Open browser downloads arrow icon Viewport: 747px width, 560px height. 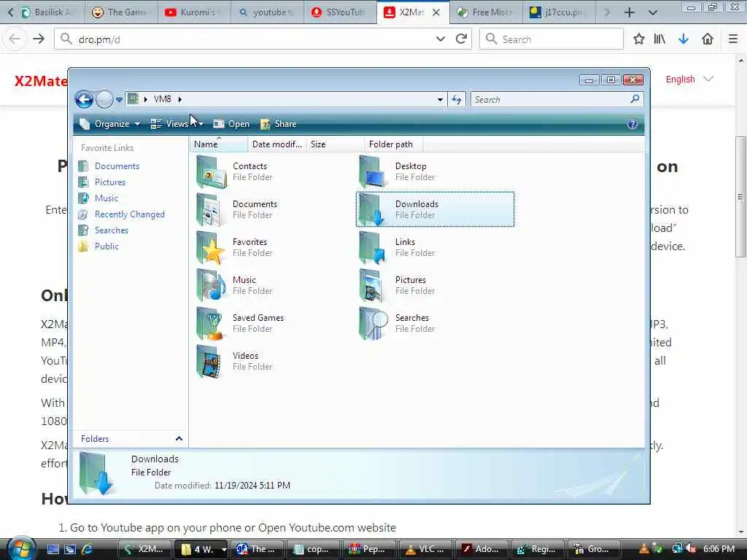[x=683, y=39]
